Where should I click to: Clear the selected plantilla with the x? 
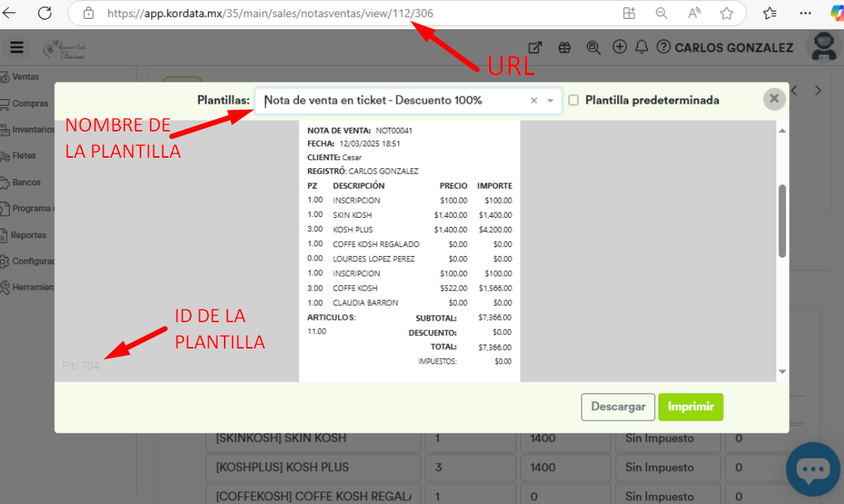click(x=534, y=101)
